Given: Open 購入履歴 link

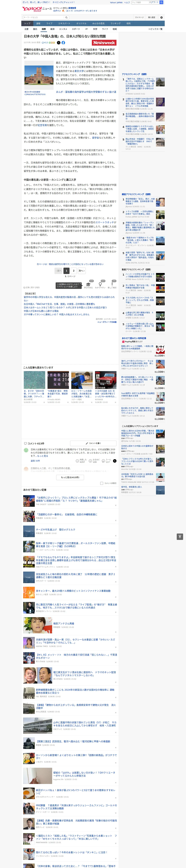Looking at the screenshot, I should point(152,17).
